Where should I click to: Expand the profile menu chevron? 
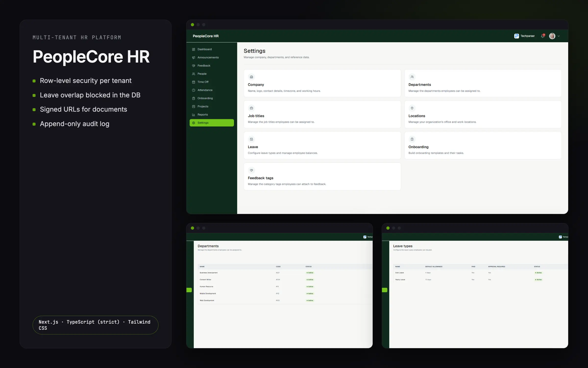[559, 36]
